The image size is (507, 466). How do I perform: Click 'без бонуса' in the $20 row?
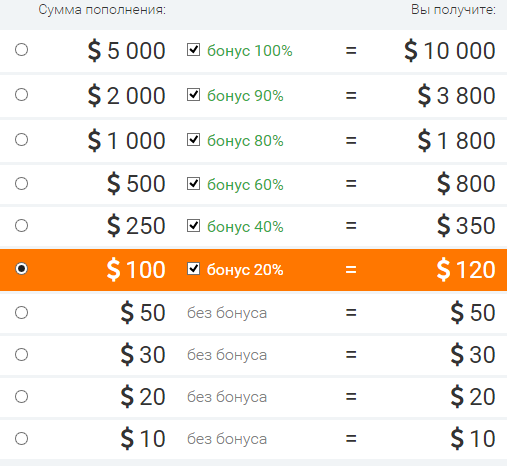coord(227,397)
